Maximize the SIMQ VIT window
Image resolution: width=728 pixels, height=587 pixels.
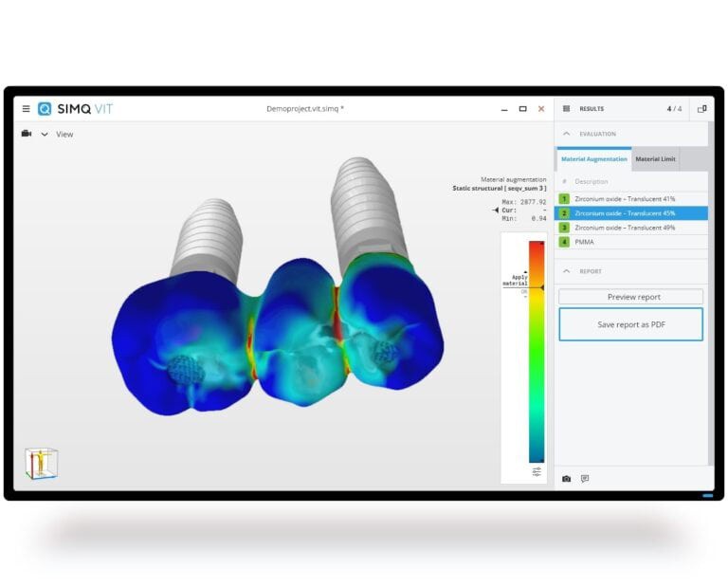click(523, 109)
